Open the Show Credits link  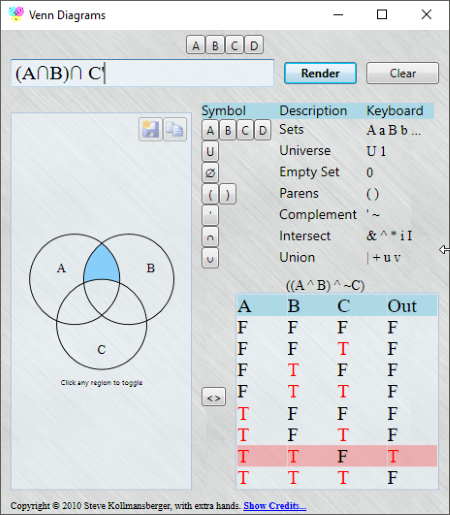click(x=274, y=506)
